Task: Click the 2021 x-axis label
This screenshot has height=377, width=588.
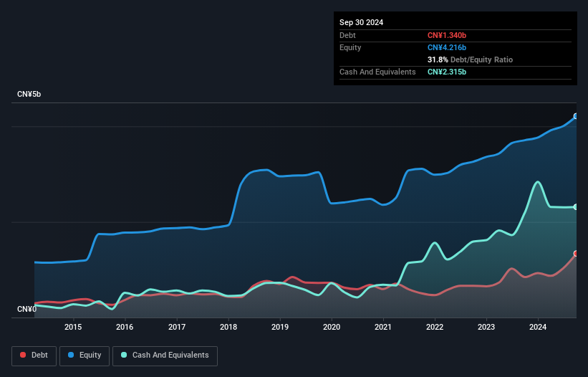Action: (383, 327)
